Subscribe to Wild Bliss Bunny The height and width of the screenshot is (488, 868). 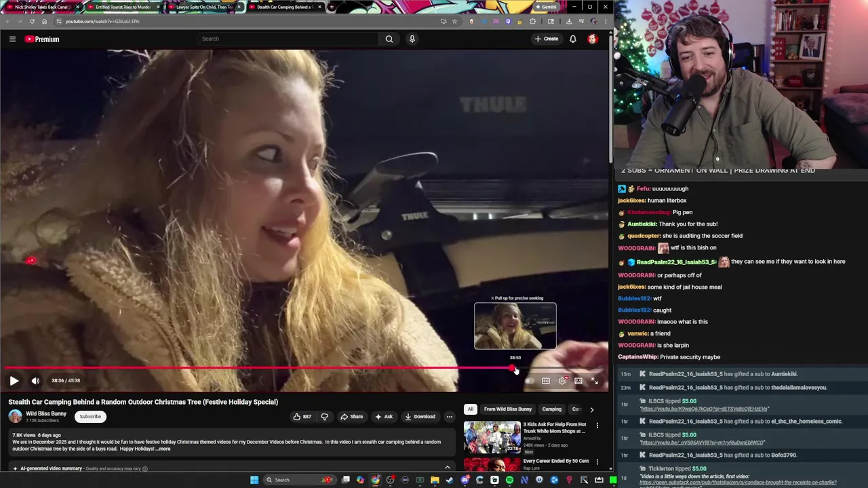(x=90, y=417)
